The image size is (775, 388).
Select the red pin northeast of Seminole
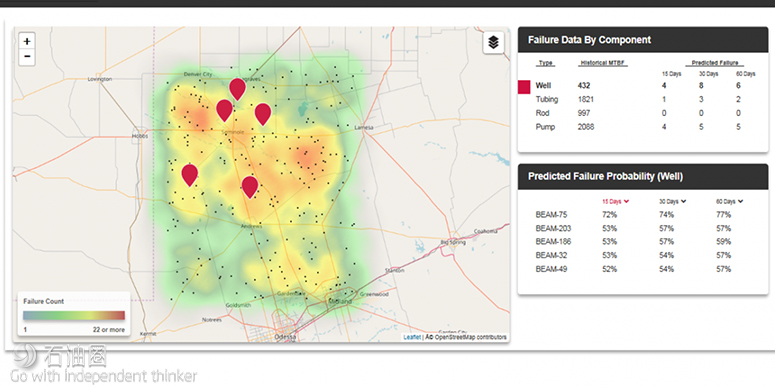click(262, 114)
